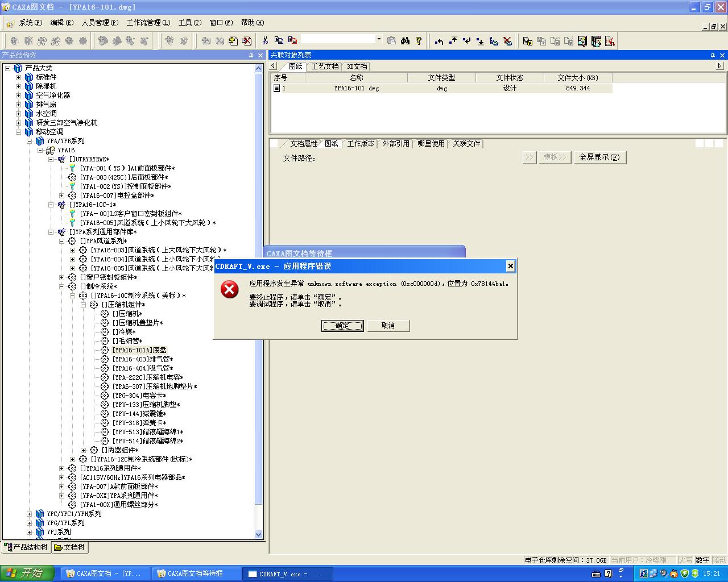Open the toolbar combo box dropdown arrow
The width and height of the screenshot is (728, 582).
(x=379, y=39)
